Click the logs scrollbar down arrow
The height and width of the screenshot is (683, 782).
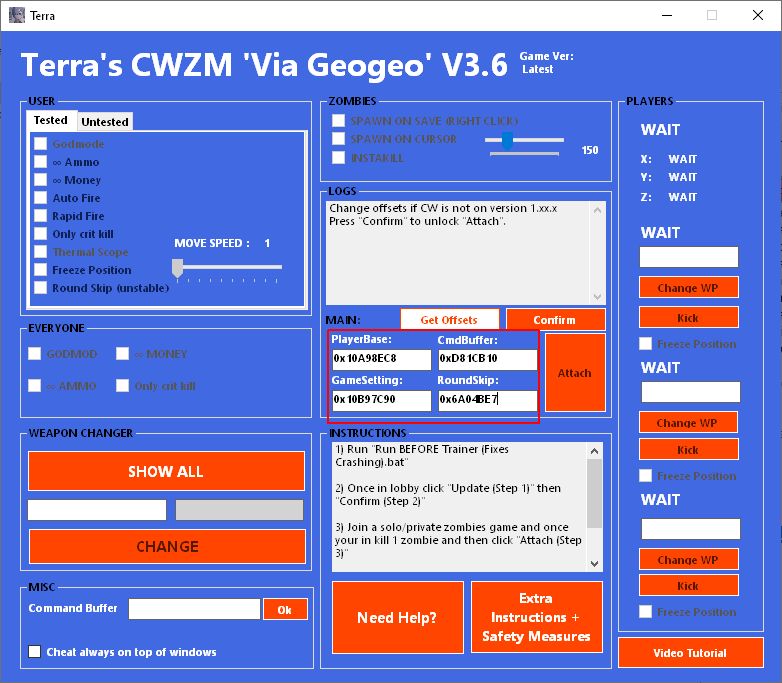pyautogui.click(x=597, y=296)
